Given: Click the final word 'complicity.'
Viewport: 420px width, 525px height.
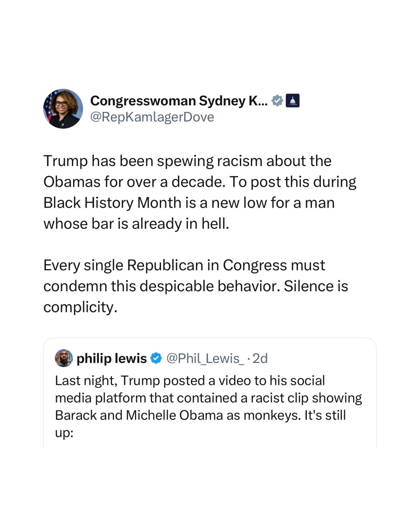Looking at the screenshot, I should coord(80,307).
